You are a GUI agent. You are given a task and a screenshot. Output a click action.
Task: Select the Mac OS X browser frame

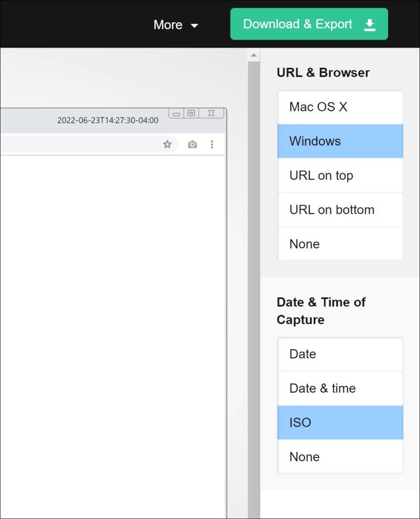tap(340, 107)
